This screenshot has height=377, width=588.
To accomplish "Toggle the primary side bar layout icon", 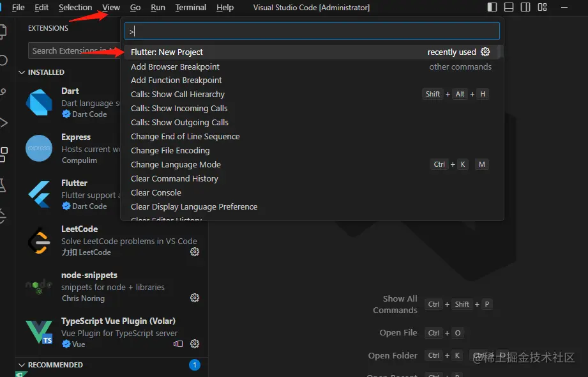I will [x=492, y=7].
